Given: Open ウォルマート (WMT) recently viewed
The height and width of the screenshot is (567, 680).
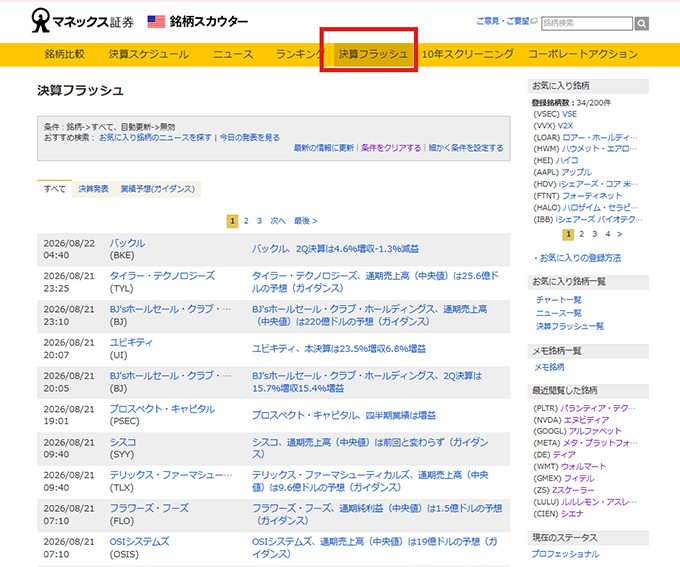Looking at the screenshot, I should coord(583,467).
